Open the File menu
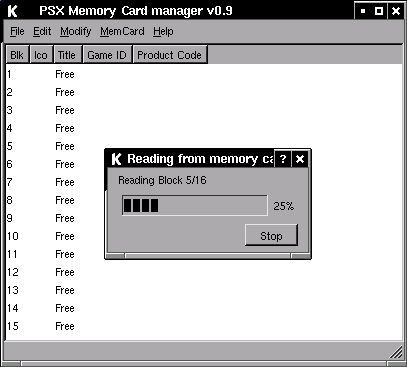407x367 pixels. coord(17,31)
